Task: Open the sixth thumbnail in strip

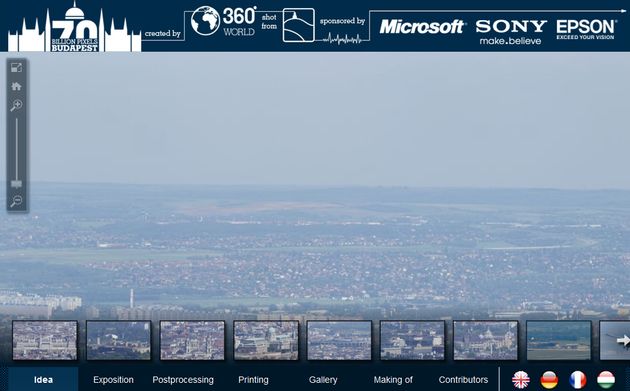Action: pos(412,340)
